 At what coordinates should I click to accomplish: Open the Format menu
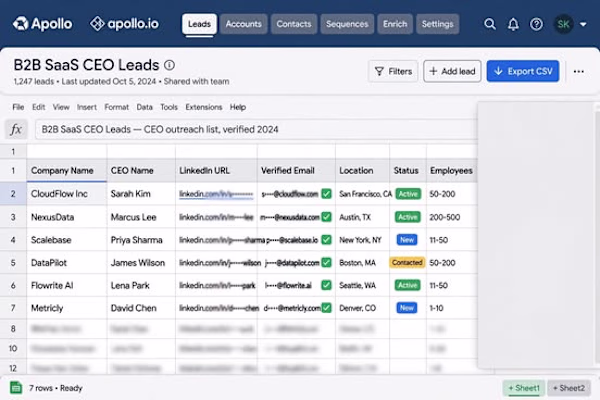click(117, 107)
